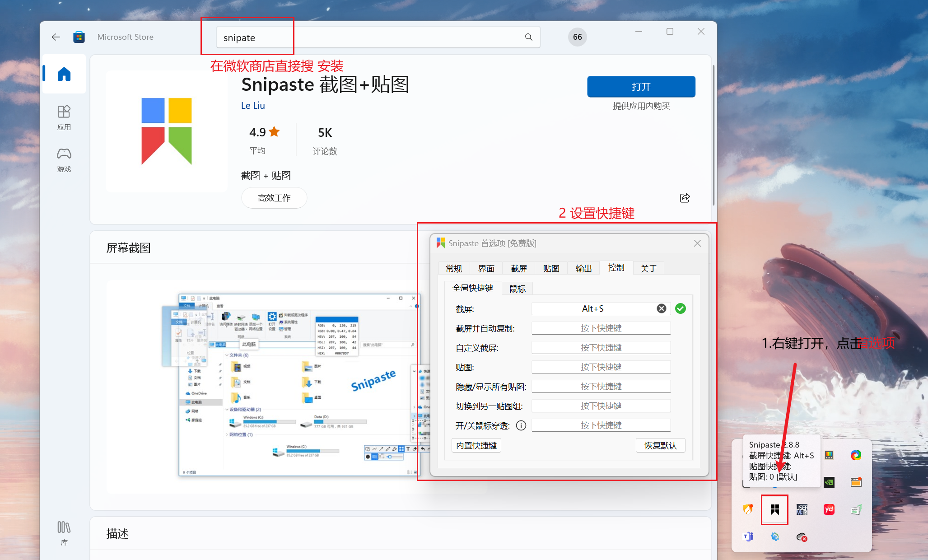Switch to the 输出 tab
The width and height of the screenshot is (928, 560).
point(584,269)
